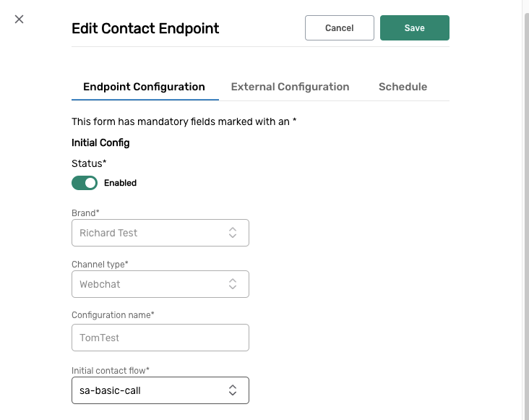This screenshot has width=529, height=420.
Task: Click the Enabled label beside the switch
Action: pos(120,183)
